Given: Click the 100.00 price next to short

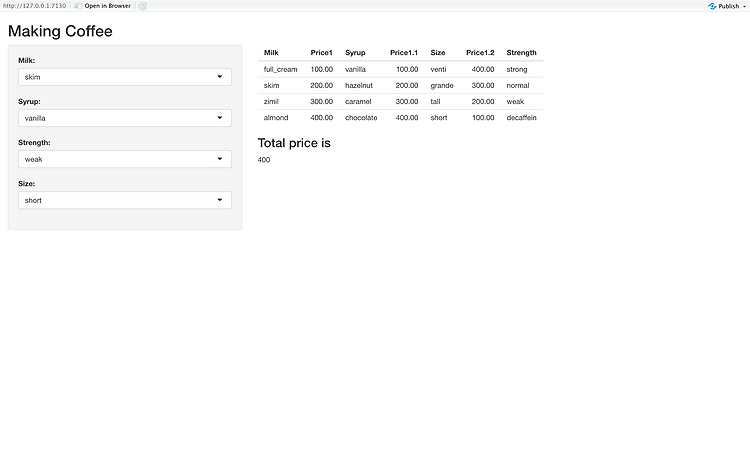Looking at the screenshot, I should (483, 118).
